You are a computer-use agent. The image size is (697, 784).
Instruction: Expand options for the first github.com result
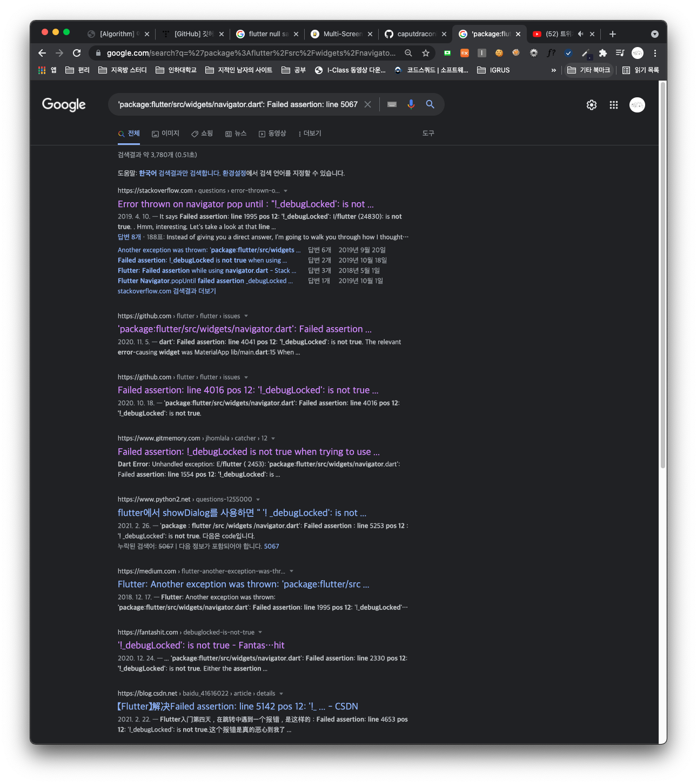coord(246,316)
